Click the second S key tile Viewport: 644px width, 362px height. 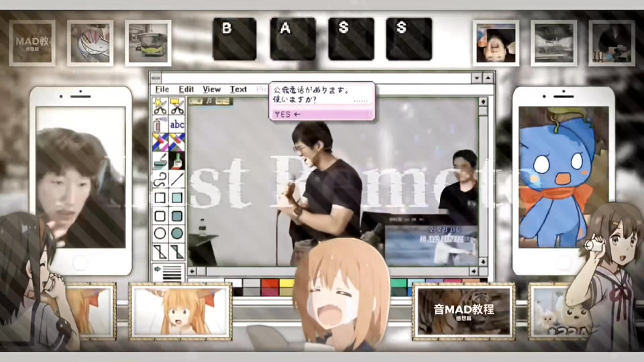click(409, 39)
